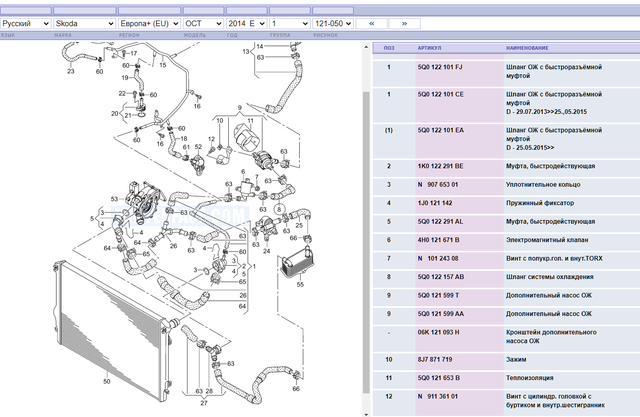Image resolution: width=640 pixels, height=417 pixels.
Task: Open the group dropdown showing 1
Action: pyautogui.click(x=290, y=24)
